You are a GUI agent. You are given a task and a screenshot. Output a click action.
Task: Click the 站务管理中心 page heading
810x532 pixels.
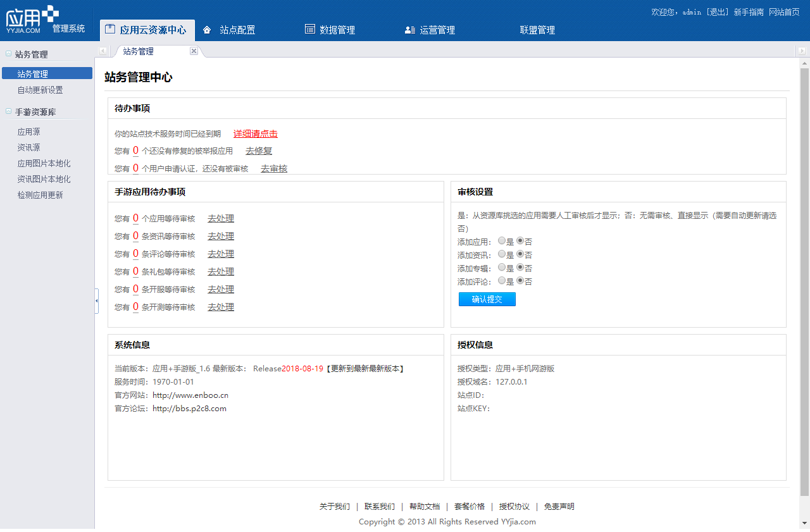pyautogui.click(x=139, y=77)
